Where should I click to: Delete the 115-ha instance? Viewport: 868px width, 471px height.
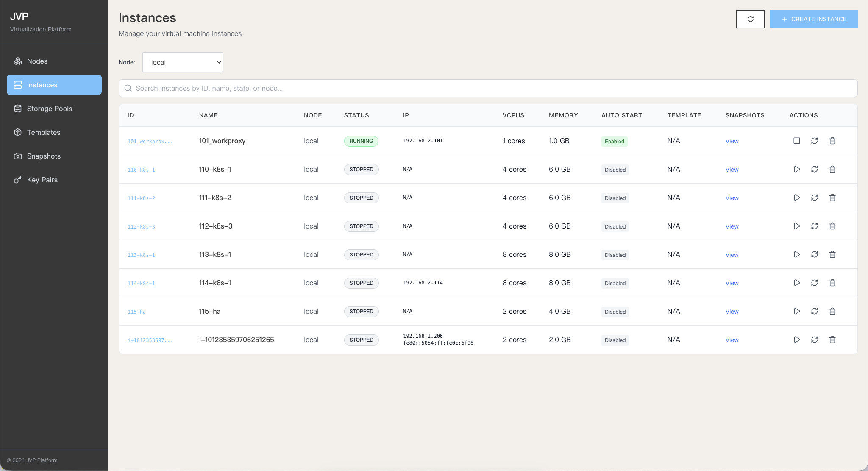pos(832,311)
